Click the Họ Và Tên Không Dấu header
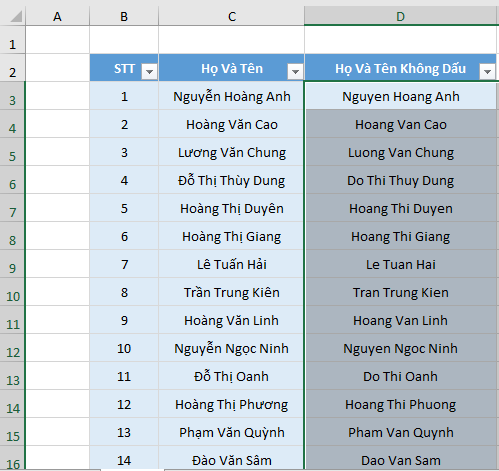 [401, 68]
